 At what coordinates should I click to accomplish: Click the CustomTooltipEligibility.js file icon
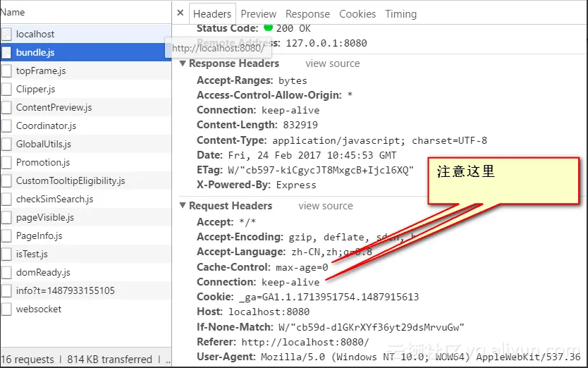6,181
